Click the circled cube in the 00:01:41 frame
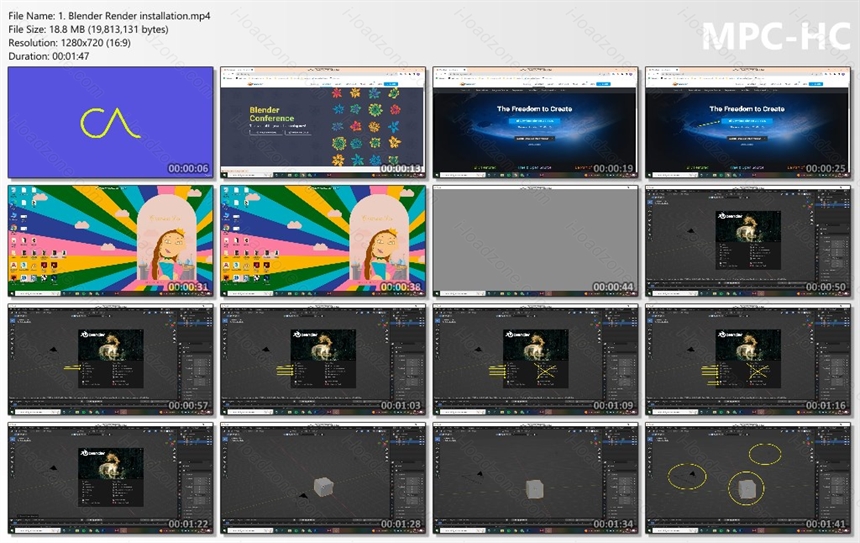The width and height of the screenshot is (860, 543). [x=746, y=488]
